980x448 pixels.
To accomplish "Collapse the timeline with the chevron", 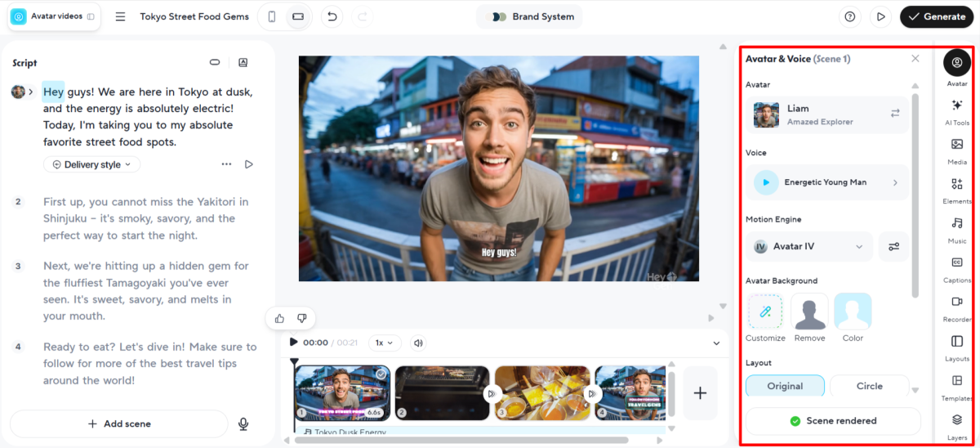I will [716, 343].
